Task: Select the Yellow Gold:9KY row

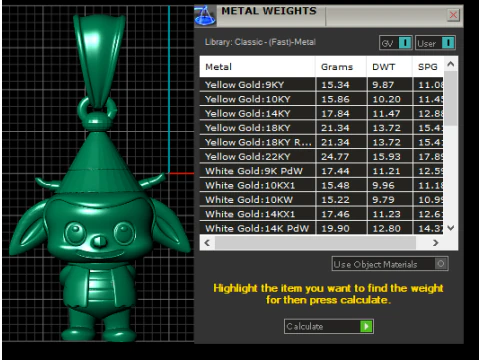Action: (x=321, y=85)
